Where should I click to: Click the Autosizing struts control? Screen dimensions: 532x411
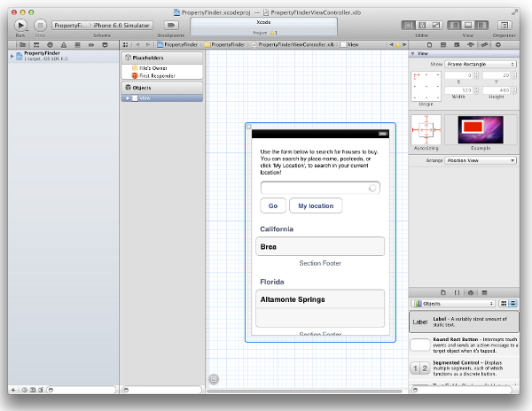(x=426, y=129)
